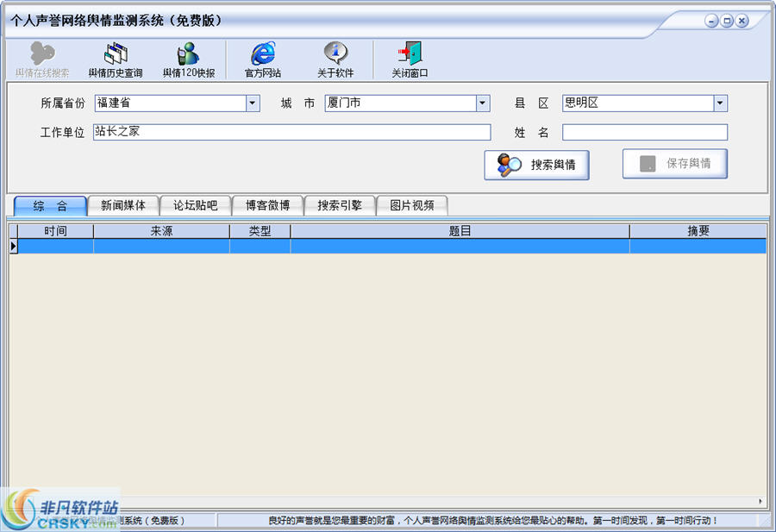This screenshot has height=532, width=776.
Task: Click the 福建省 province combo box text
Action: coord(114,103)
